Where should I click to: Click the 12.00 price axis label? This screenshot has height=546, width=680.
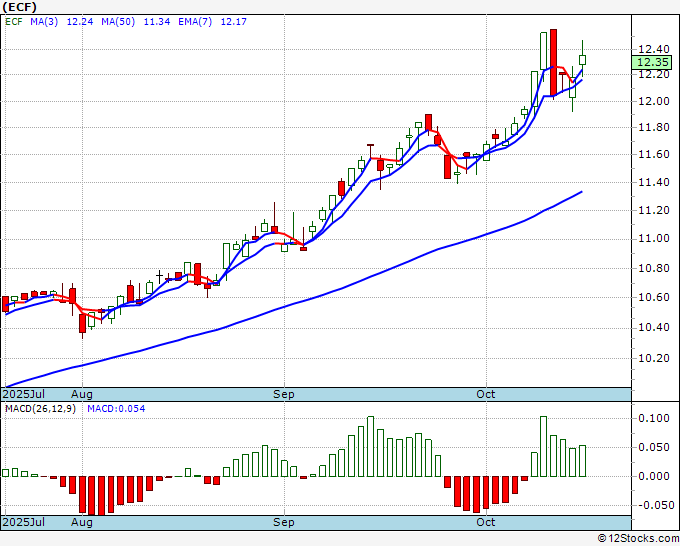pyautogui.click(x=654, y=101)
